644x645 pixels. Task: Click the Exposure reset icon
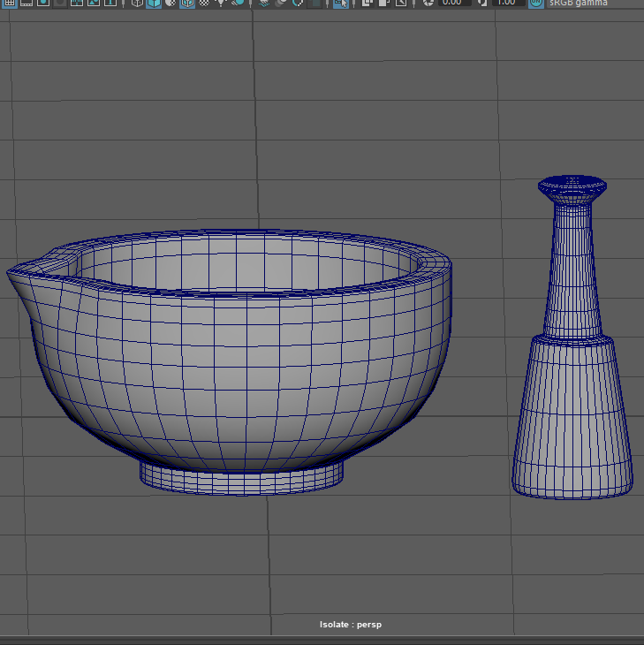point(428,3)
